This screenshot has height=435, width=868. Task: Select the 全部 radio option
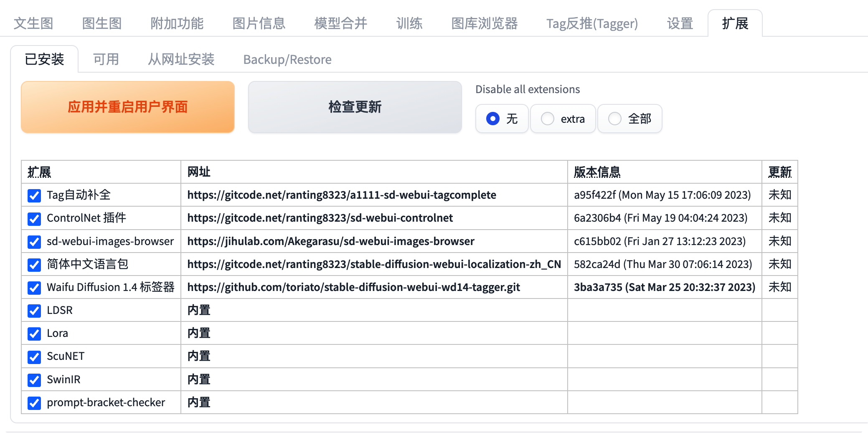[x=630, y=119]
